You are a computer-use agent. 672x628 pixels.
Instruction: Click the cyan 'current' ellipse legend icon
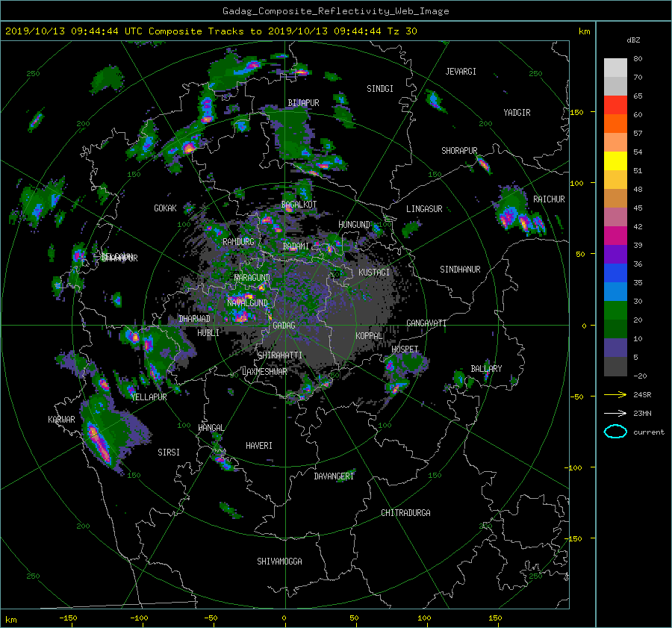615,432
